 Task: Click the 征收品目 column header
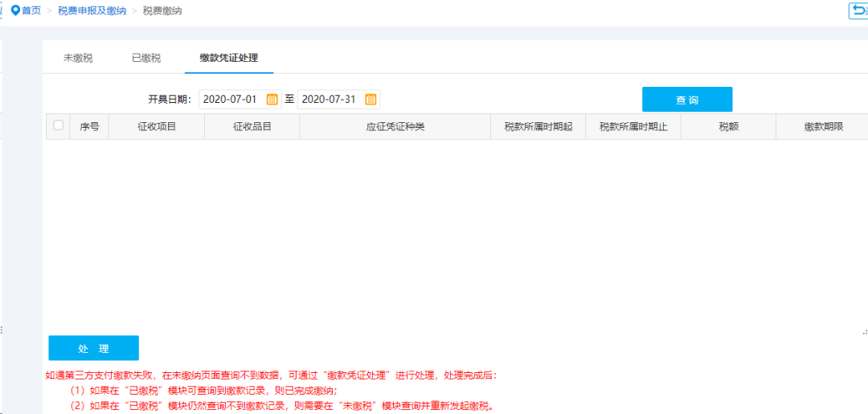(x=252, y=127)
